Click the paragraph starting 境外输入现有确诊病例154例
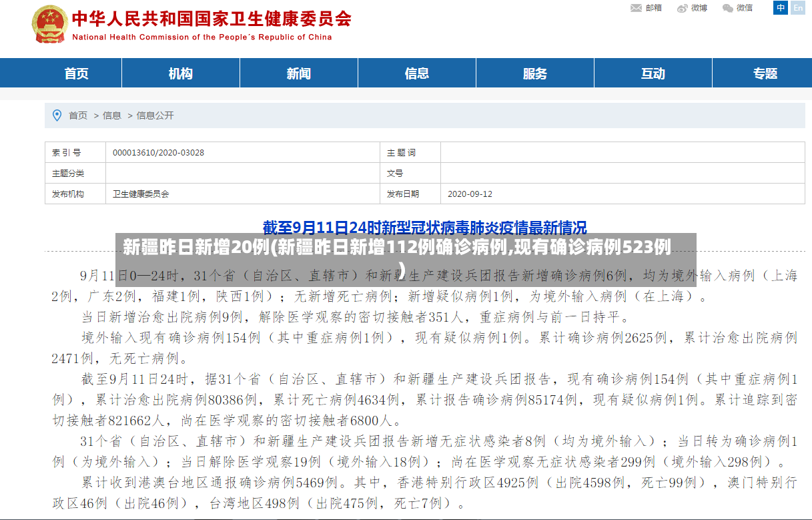The height and width of the screenshot is (520, 812). coord(424,348)
